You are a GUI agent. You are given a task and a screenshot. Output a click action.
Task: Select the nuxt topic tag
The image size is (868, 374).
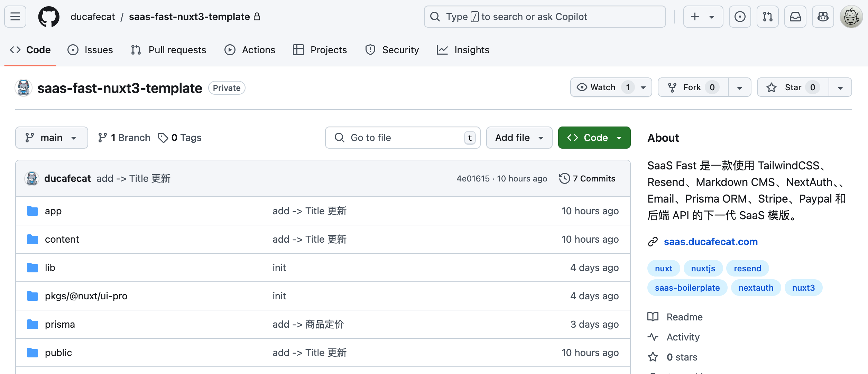664,268
